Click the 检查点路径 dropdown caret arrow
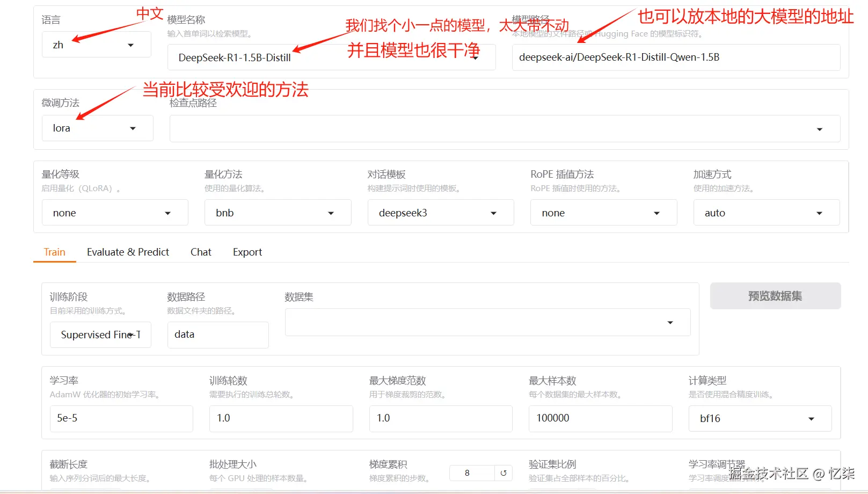 [x=820, y=129]
